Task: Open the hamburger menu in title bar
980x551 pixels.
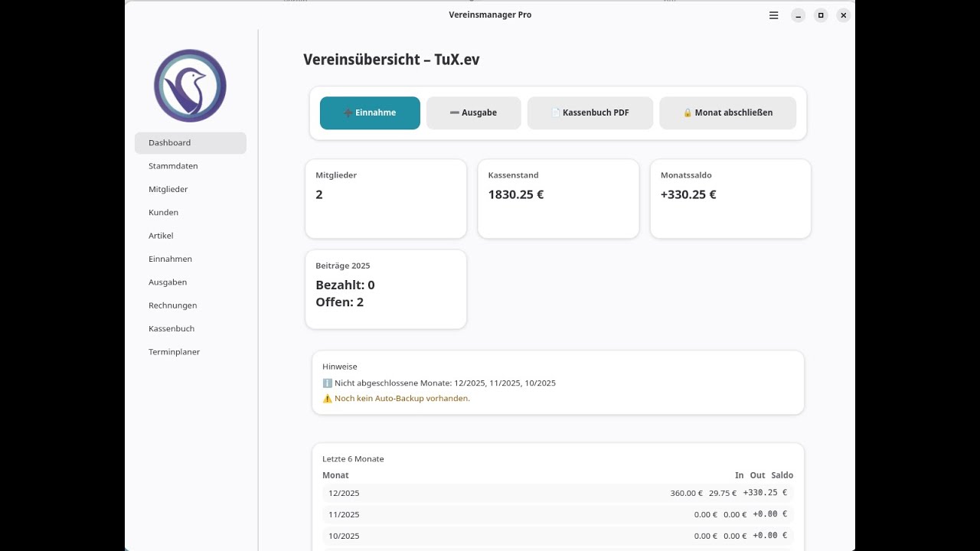Action: [774, 15]
